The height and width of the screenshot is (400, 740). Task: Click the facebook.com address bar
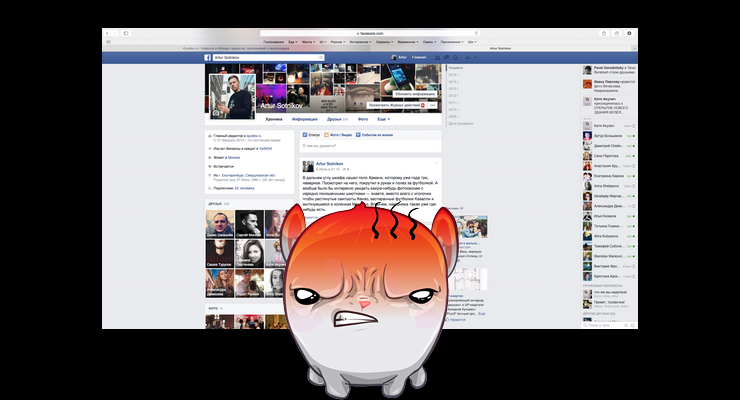click(x=370, y=33)
